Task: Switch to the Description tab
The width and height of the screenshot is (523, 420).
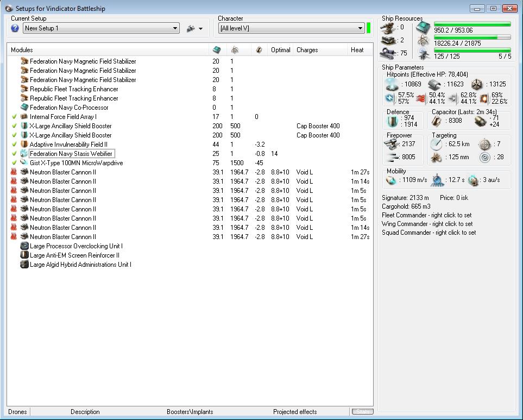Action: 85,412
